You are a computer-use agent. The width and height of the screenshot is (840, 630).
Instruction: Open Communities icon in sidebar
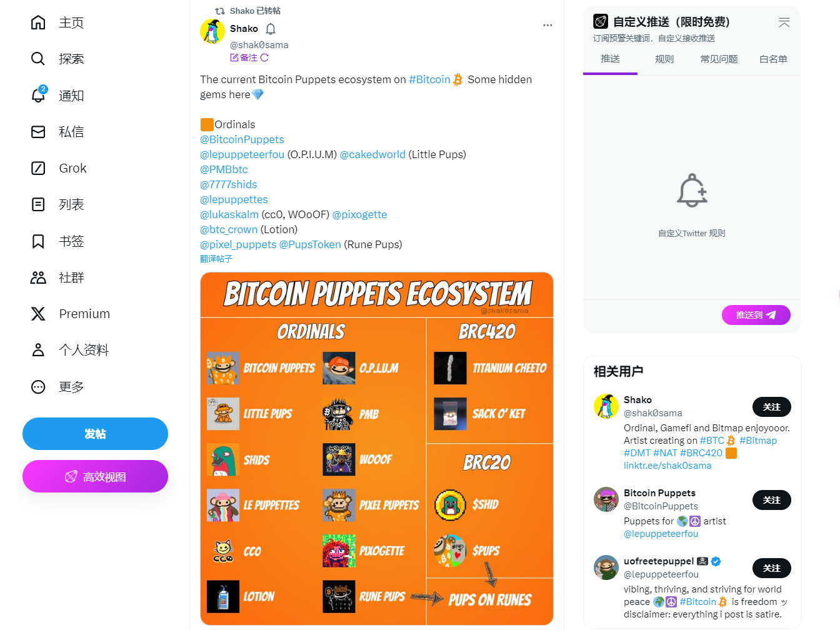[x=38, y=277]
